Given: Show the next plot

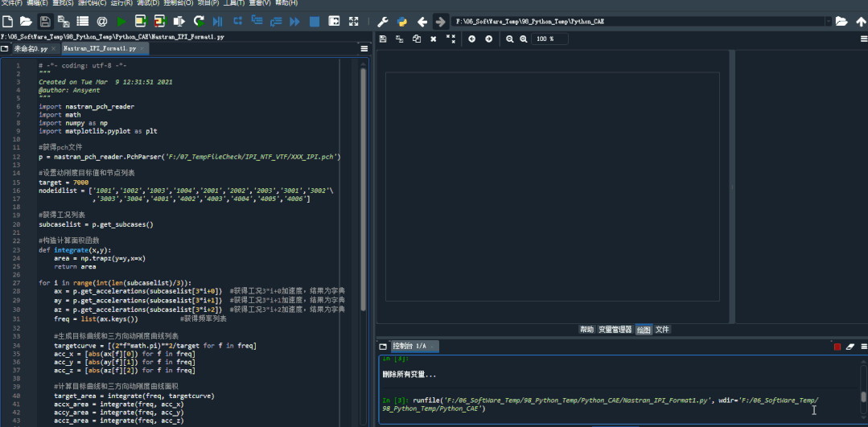Looking at the screenshot, I should pyautogui.click(x=488, y=39).
